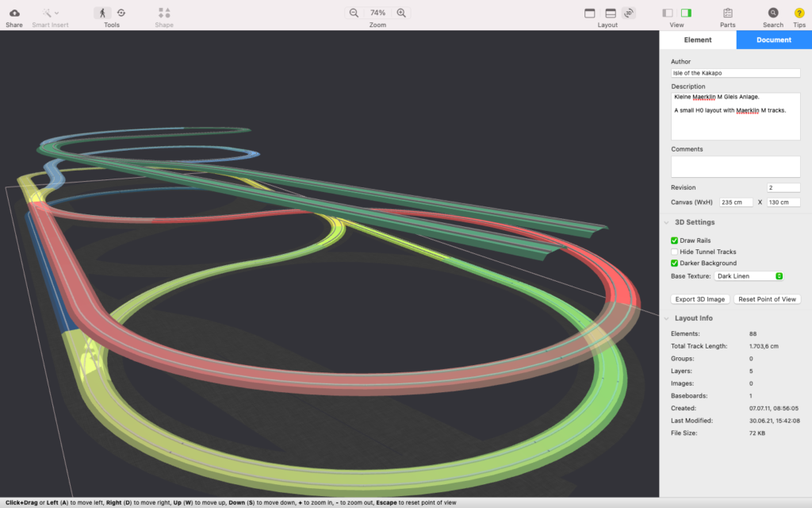
Task: Click the zoom in magnifier
Action: click(x=401, y=13)
